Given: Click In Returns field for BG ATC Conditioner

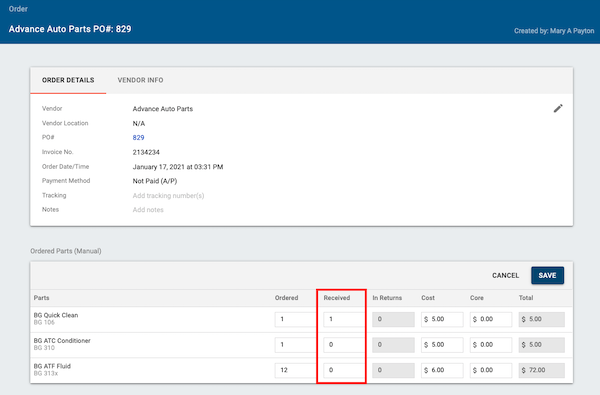Looking at the screenshot, I should [393, 345].
